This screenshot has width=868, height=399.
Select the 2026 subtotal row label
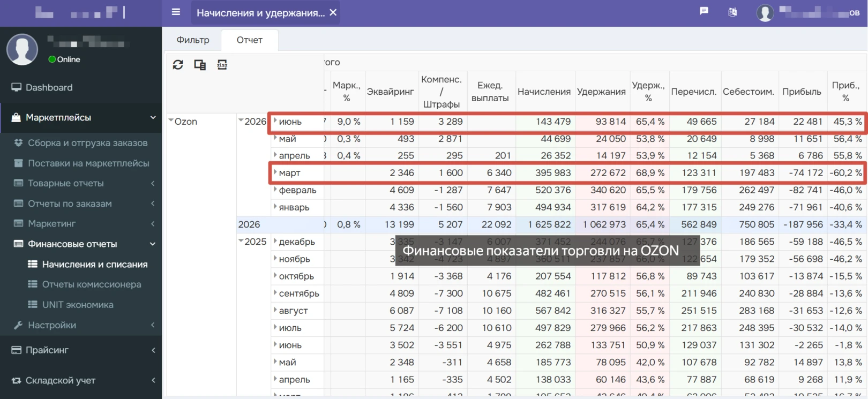tap(249, 224)
